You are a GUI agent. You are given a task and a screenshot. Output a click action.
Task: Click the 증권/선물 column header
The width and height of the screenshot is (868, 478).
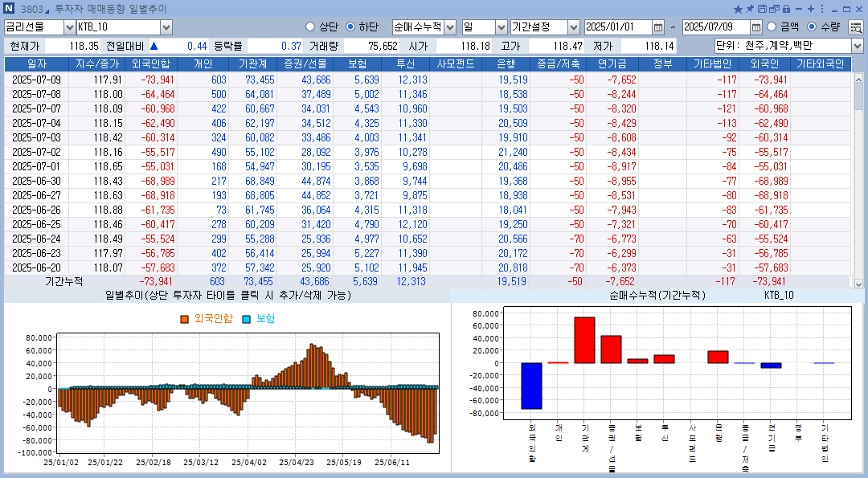click(305, 64)
